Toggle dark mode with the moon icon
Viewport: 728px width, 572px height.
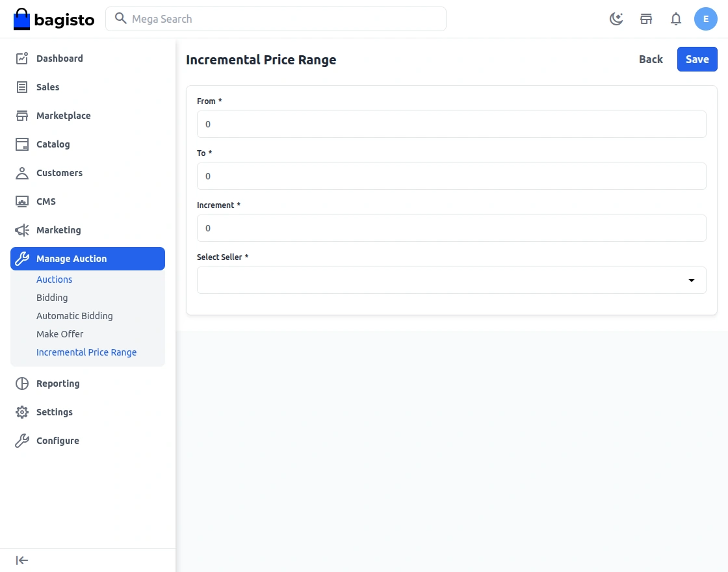616,19
